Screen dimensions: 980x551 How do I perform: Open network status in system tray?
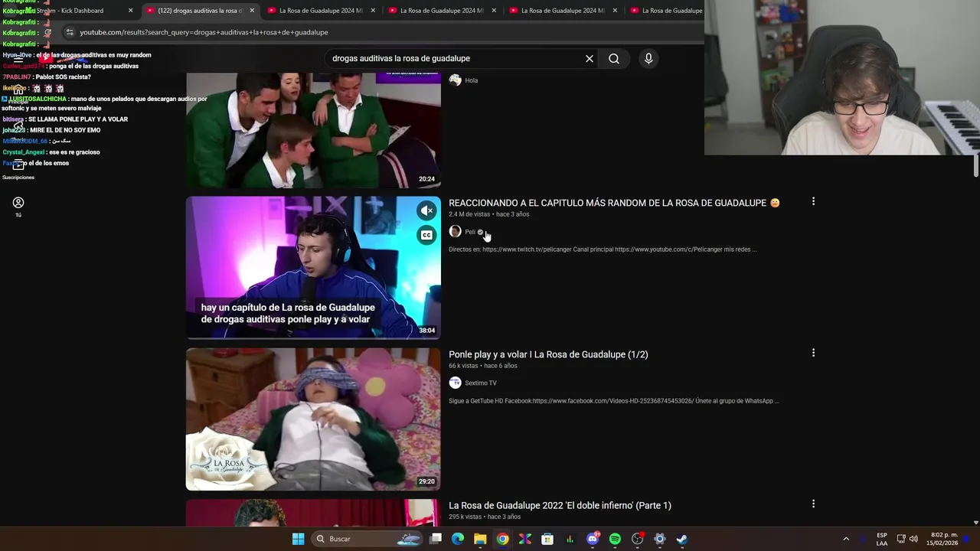tap(901, 539)
